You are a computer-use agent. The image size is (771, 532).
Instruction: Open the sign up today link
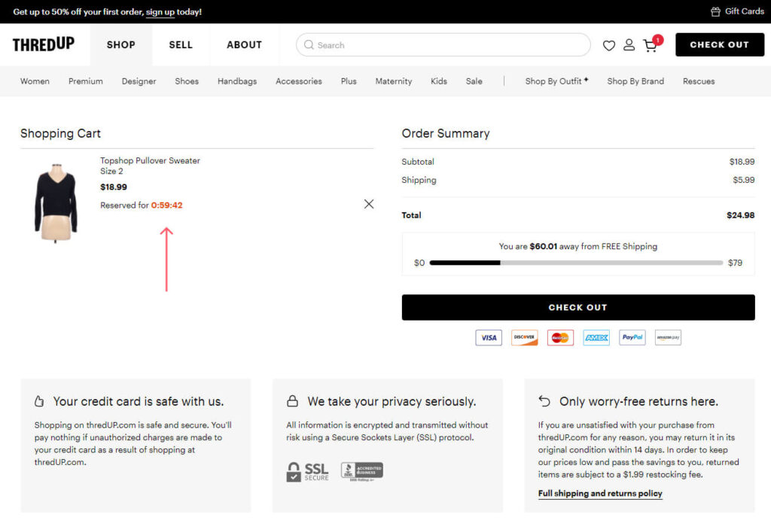click(x=160, y=11)
